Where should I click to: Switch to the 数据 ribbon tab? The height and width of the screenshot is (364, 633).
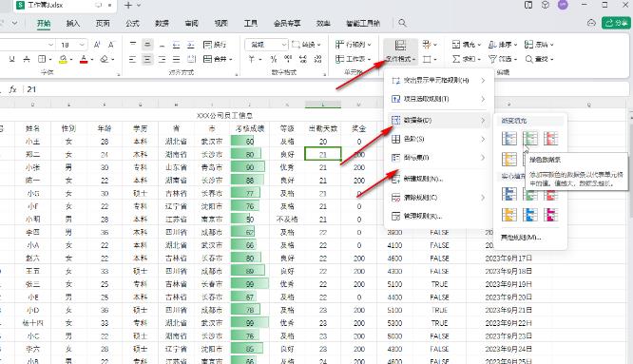[162, 24]
